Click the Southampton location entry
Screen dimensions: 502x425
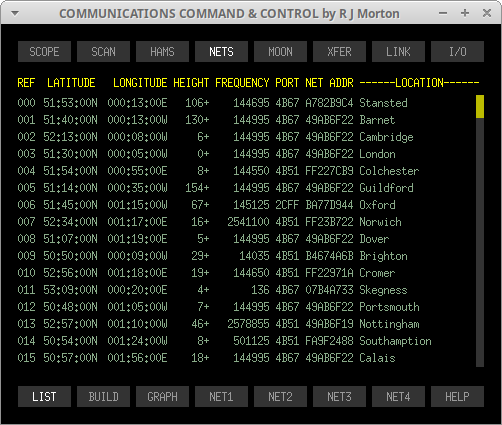coord(395,341)
